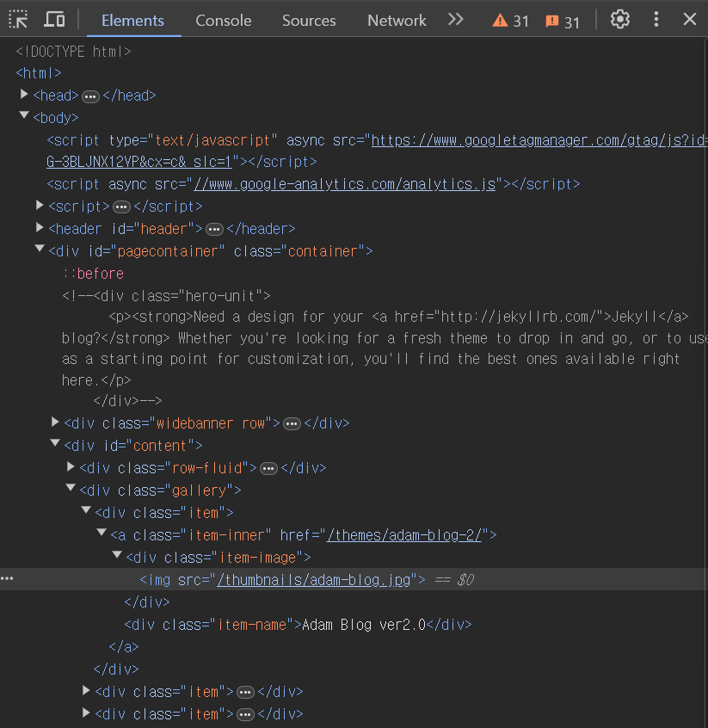708x728 pixels.
Task: Select the closing </div> after the img
Action: [147, 602]
